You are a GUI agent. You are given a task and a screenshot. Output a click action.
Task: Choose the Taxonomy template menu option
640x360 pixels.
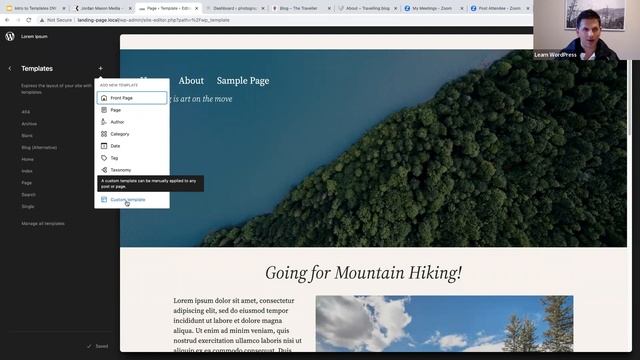click(x=132, y=170)
